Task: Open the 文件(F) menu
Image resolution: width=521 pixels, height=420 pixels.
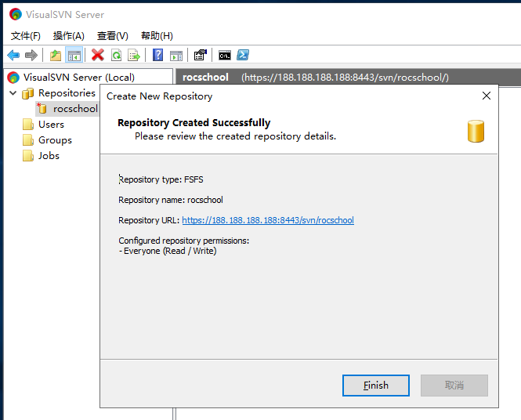Action: click(26, 36)
